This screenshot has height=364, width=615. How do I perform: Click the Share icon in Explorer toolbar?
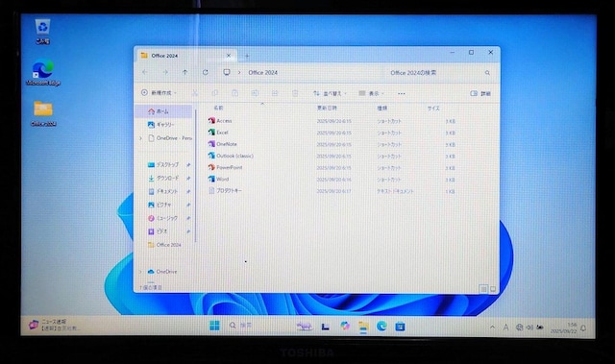[x=275, y=93]
